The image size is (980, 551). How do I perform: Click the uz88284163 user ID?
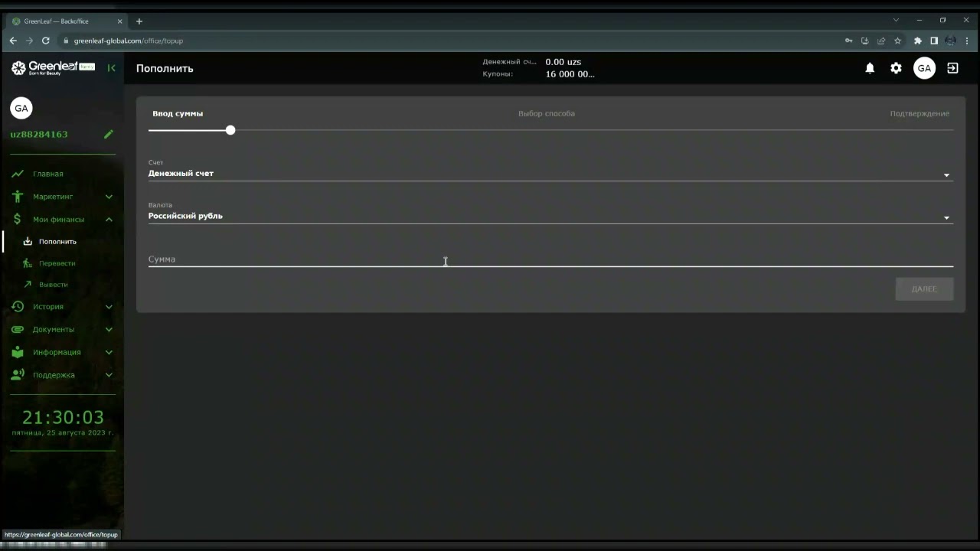(x=39, y=134)
